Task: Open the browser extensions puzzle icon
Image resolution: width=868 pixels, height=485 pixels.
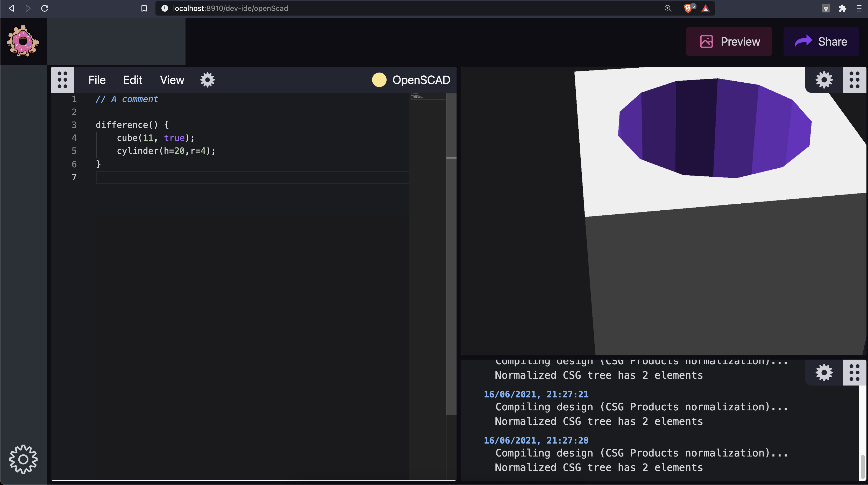Action: [x=842, y=8]
